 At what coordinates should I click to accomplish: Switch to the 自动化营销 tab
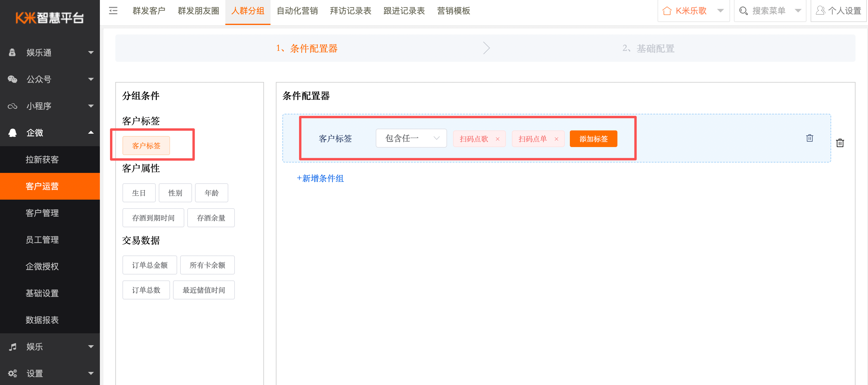pyautogui.click(x=297, y=11)
